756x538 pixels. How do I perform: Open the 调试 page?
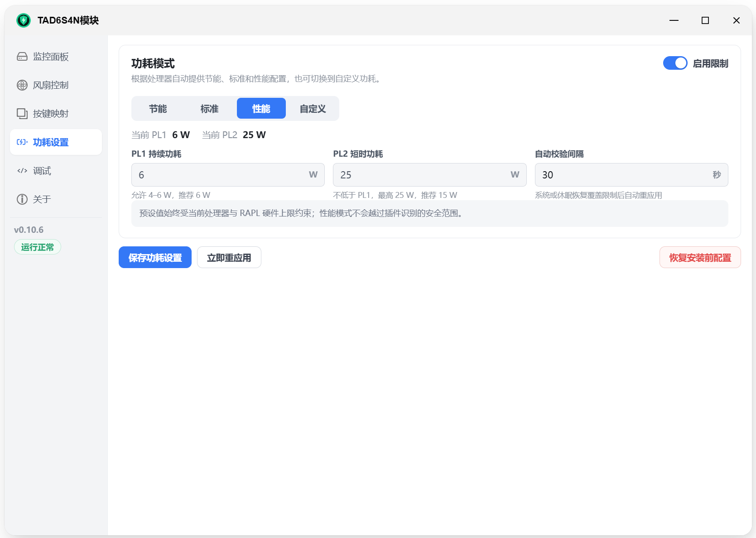pyautogui.click(x=56, y=171)
